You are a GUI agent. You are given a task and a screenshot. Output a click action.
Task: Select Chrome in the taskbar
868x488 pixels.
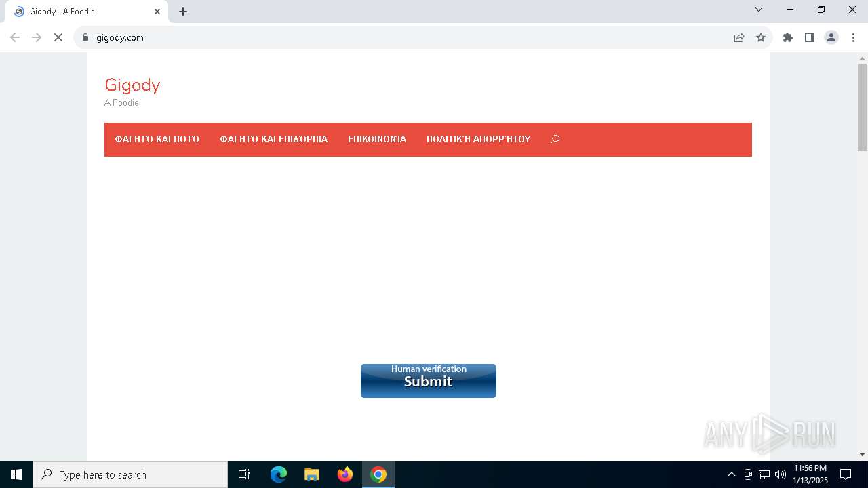click(x=378, y=474)
